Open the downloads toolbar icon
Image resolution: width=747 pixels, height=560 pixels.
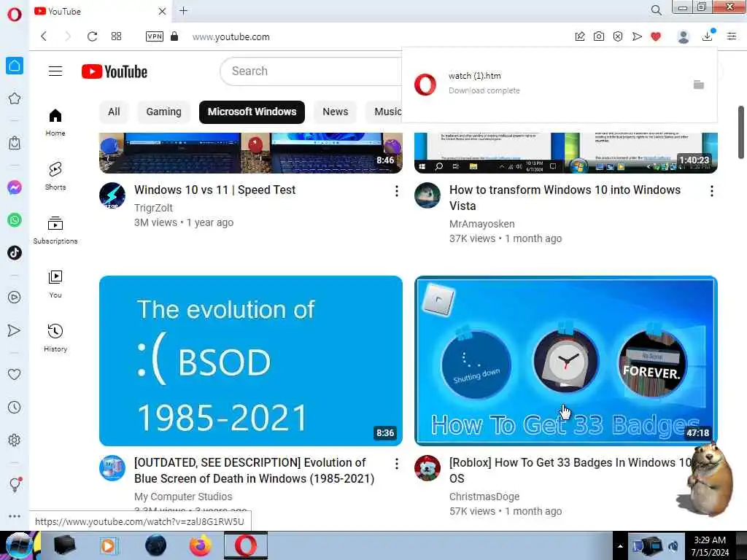pos(708,36)
